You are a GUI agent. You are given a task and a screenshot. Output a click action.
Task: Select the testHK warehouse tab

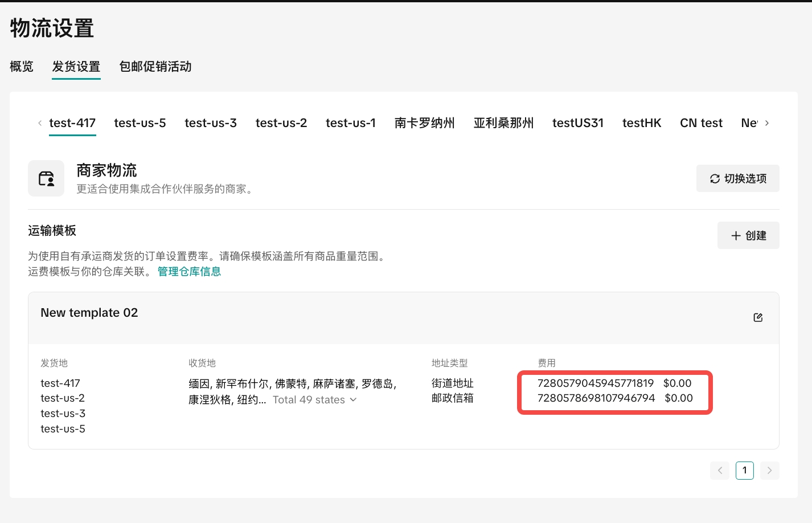(642, 123)
